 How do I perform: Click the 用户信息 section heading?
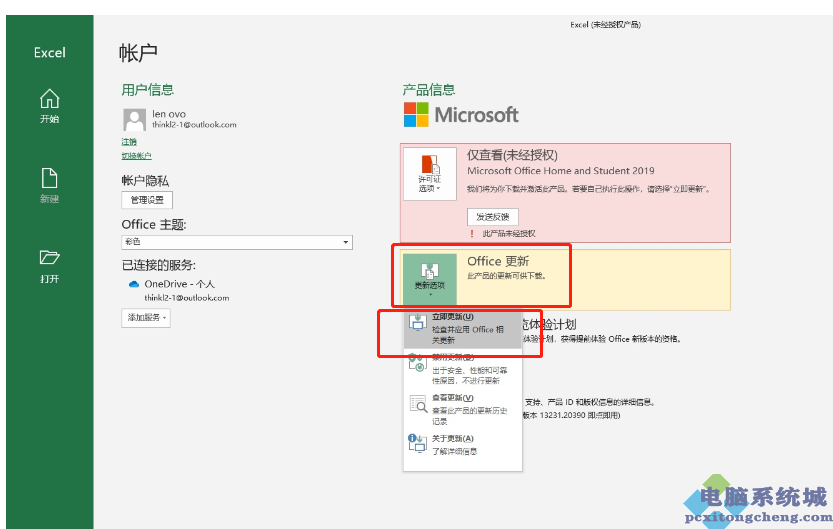pos(148,90)
